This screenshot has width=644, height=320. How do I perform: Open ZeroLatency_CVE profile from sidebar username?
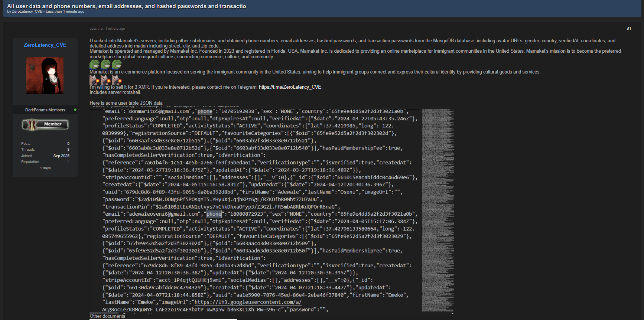(45, 45)
